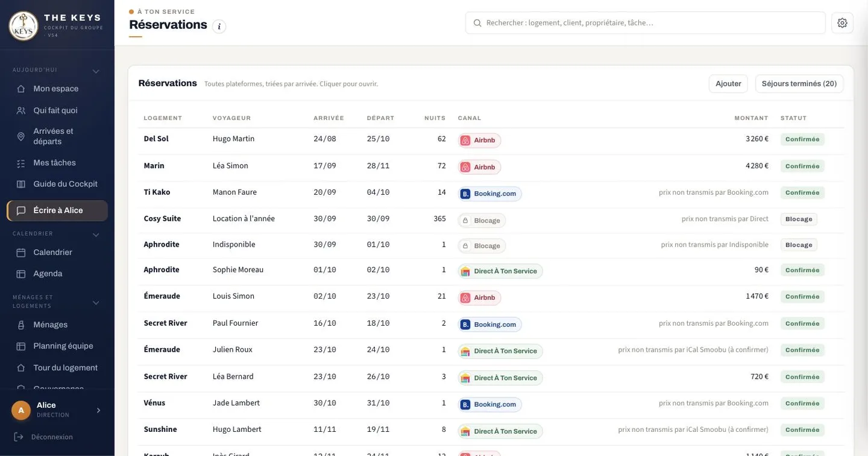Select Planning équipe menu entry
This screenshot has height=456, width=868.
point(57,346)
